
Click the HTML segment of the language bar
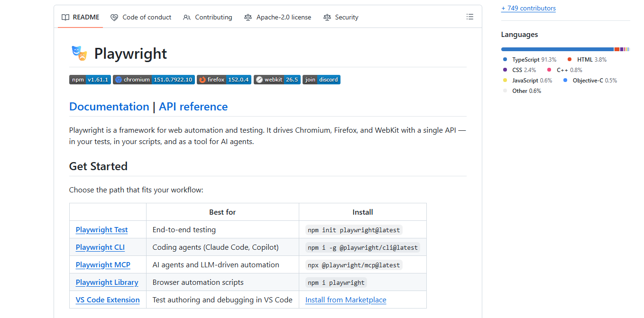point(617,49)
